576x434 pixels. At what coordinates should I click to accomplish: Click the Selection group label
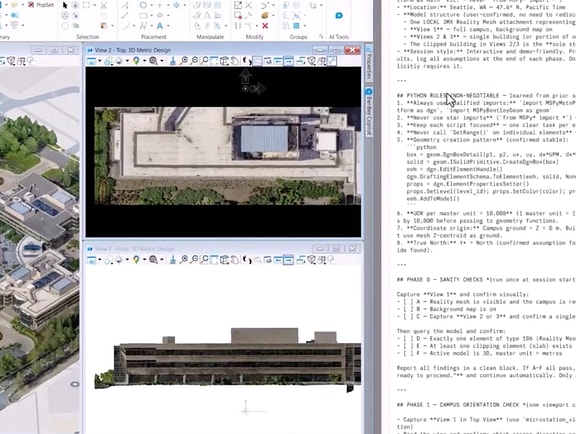click(x=87, y=37)
